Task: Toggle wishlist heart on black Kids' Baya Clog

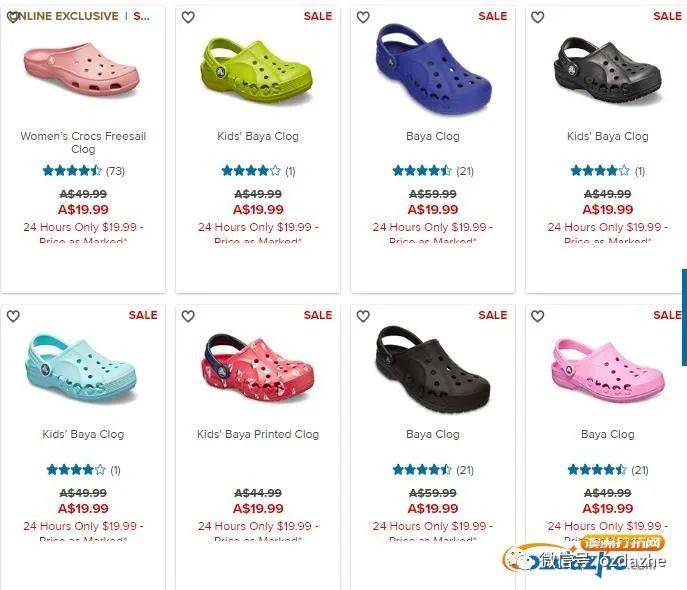Action: pos(538,17)
